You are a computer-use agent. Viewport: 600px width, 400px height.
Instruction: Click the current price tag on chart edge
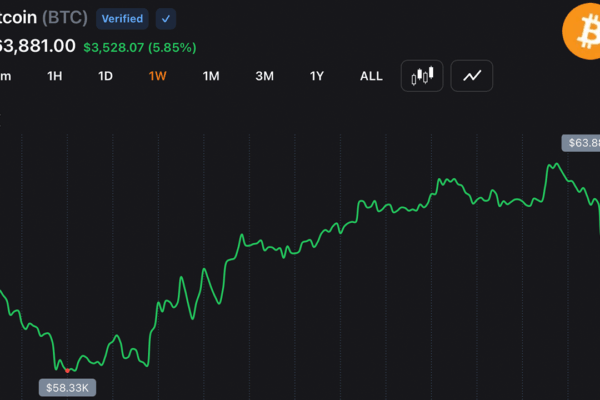pos(580,143)
